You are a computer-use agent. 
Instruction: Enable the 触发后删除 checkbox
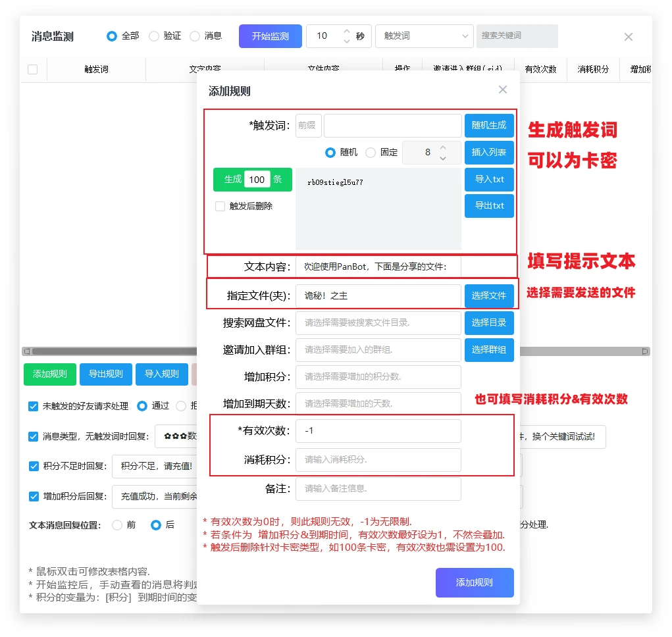[220, 207]
